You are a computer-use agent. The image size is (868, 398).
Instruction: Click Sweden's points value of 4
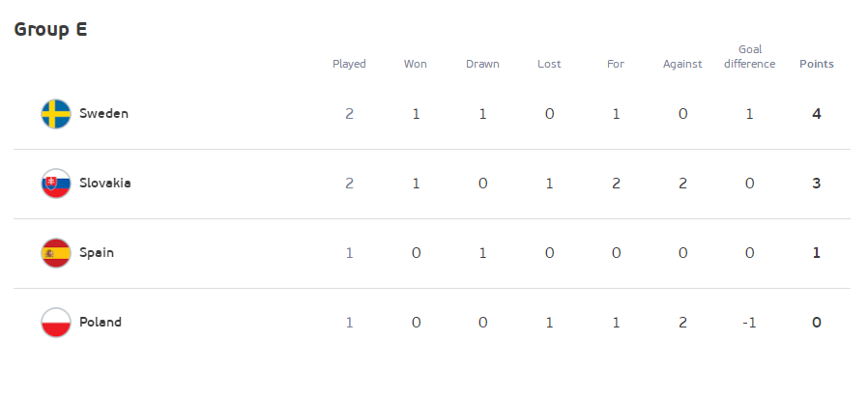(x=817, y=114)
